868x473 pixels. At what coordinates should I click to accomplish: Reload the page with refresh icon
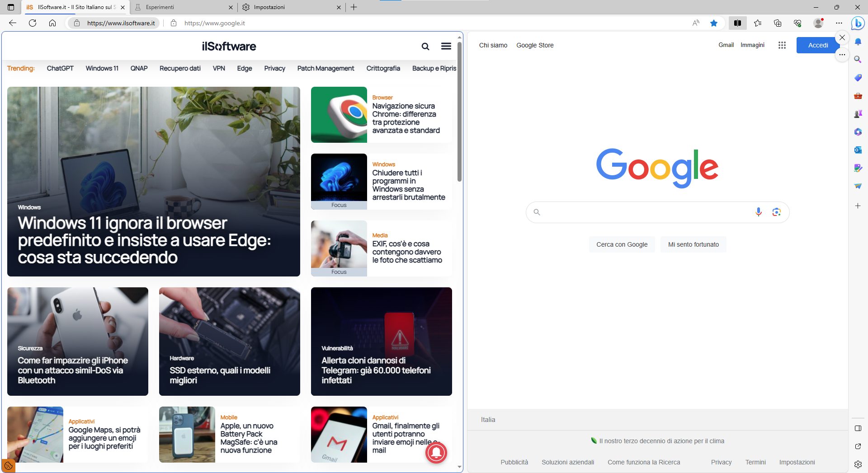pyautogui.click(x=33, y=23)
